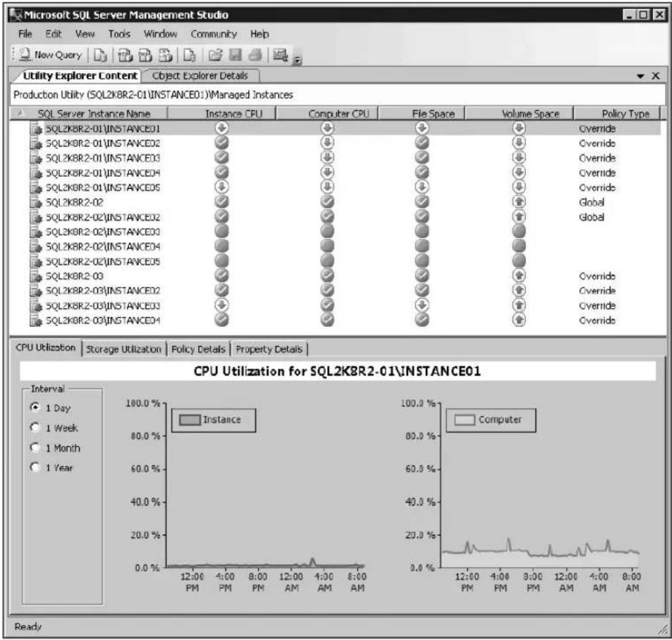The width and height of the screenshot is (672, 640).
Task: Open the Help menu
Action: (x=259, y=34)
